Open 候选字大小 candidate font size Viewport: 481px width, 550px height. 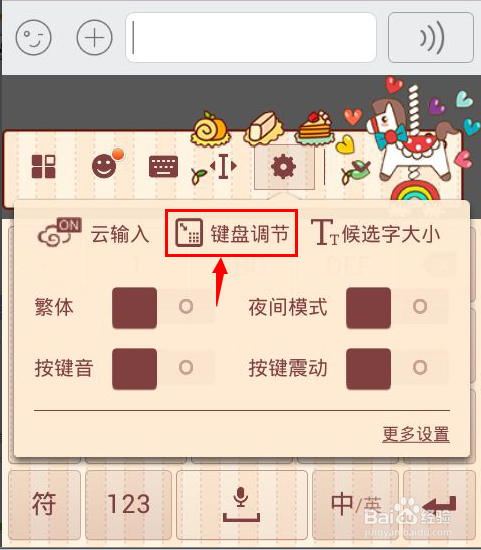click(x=375, y=233)
